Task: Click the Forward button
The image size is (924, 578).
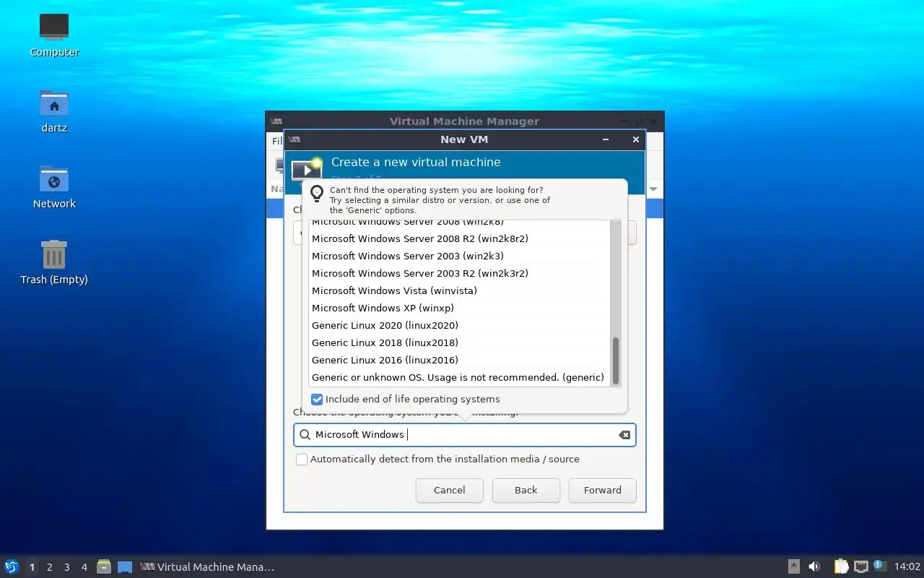Action: [x=602, y=490]
